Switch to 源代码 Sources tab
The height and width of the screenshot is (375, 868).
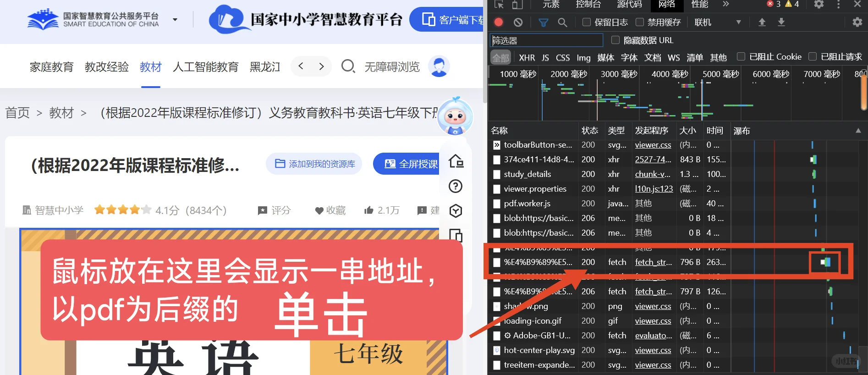coord(629,4)
